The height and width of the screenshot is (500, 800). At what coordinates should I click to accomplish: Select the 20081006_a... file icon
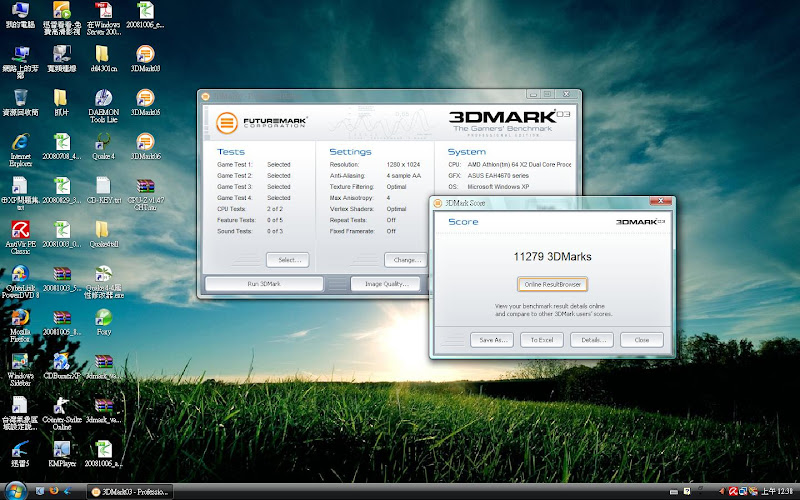click(x=104, y=453)
